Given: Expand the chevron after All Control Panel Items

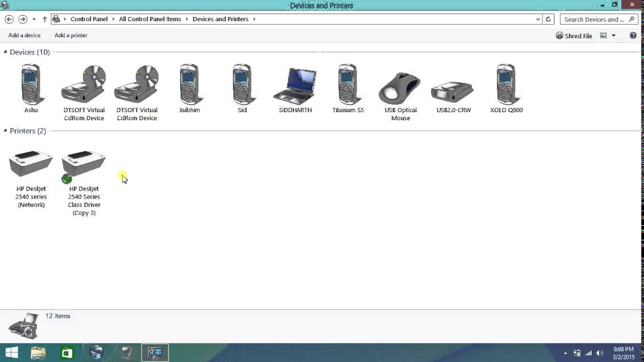Looking at the screenshot, I should [x=186, y=19].
